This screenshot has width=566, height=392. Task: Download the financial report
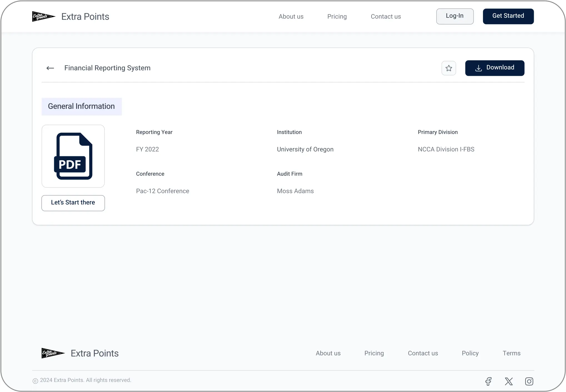[x=495, y=68]
